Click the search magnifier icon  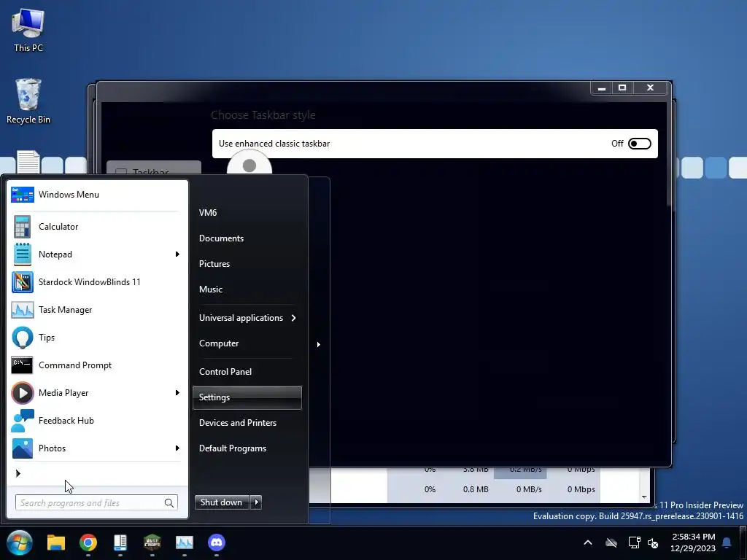click(x=169, y=503)
